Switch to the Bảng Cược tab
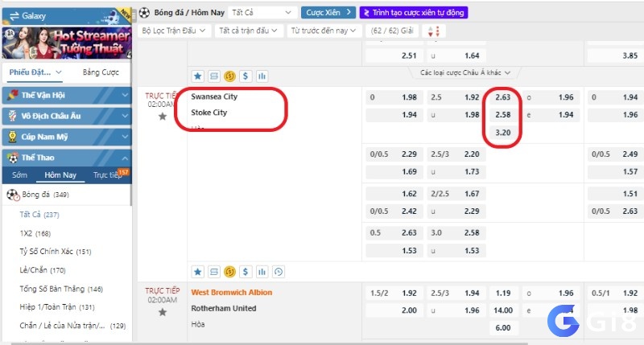The height and width of the screenshot is (345, 644). tap(101, 72)
